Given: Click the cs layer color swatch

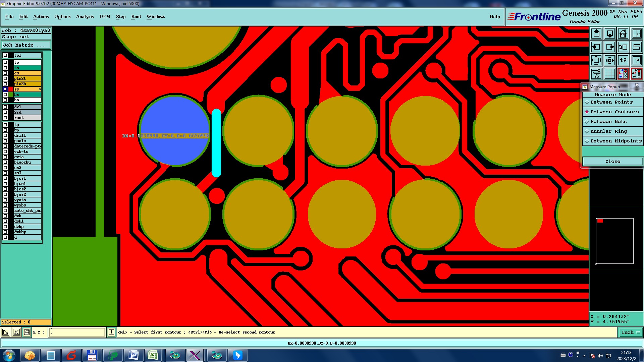Looking at the screenshot, I should (x=11, y=73).
